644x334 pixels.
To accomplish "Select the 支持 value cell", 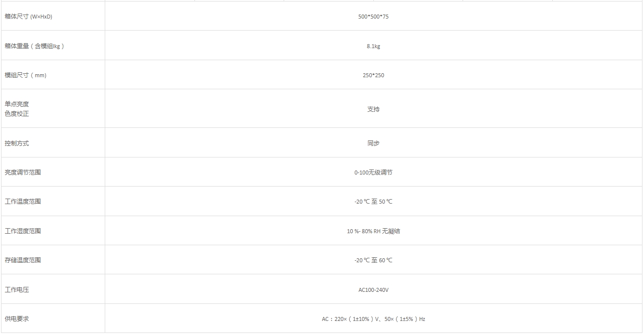I will pos(373,109).
